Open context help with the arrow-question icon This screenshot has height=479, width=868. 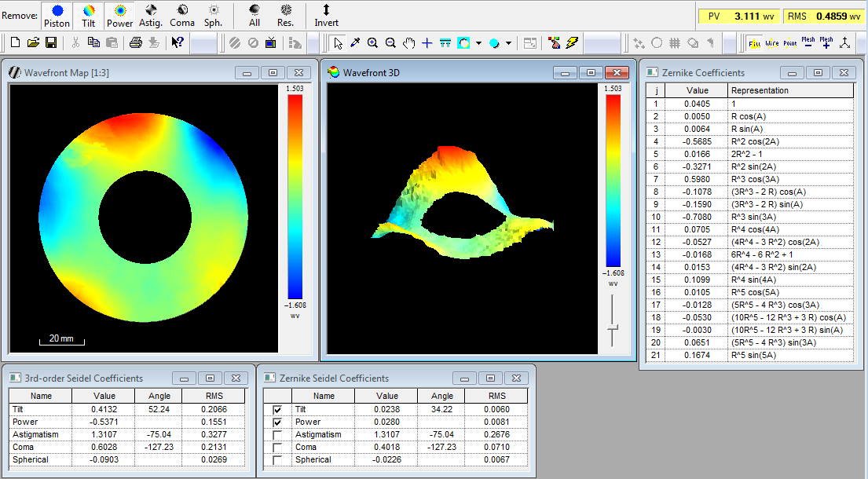tap(178, 42)
